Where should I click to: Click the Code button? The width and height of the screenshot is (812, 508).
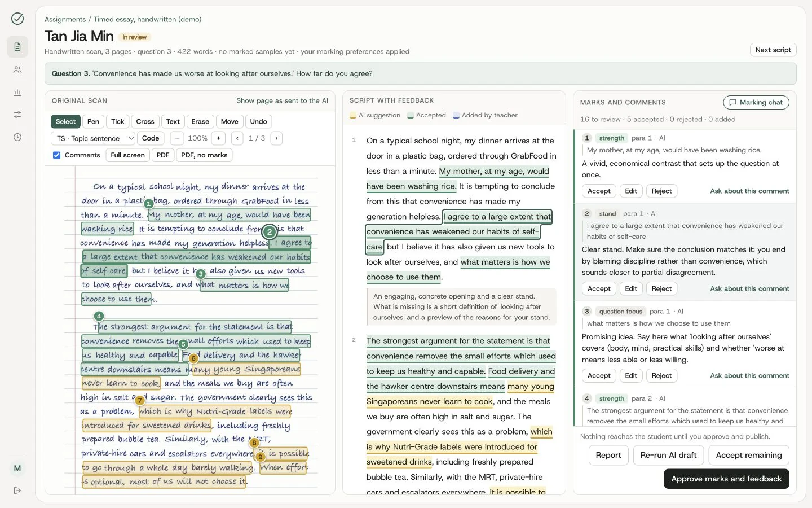151,138
